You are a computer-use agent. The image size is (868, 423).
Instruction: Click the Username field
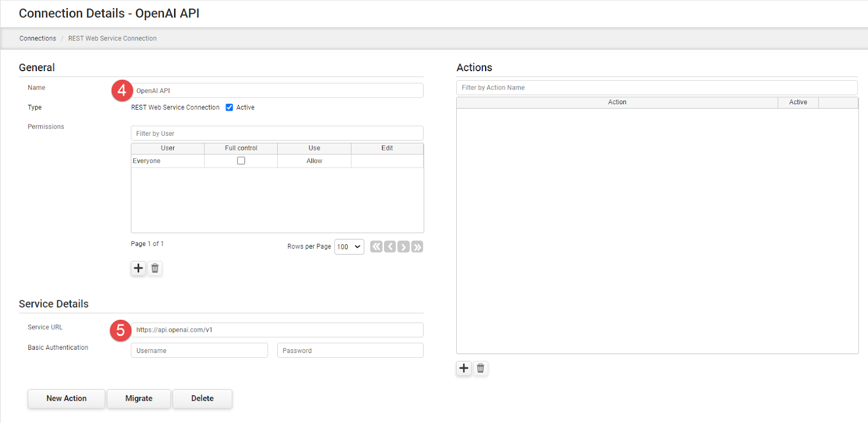[200, 351]
